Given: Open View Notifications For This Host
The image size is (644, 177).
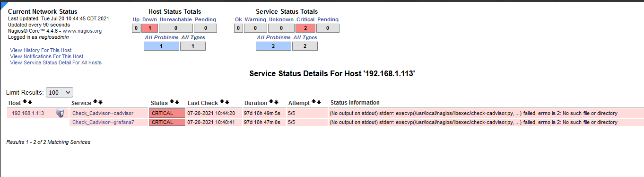Looking at the screenshot, I should tap(46, 56).
